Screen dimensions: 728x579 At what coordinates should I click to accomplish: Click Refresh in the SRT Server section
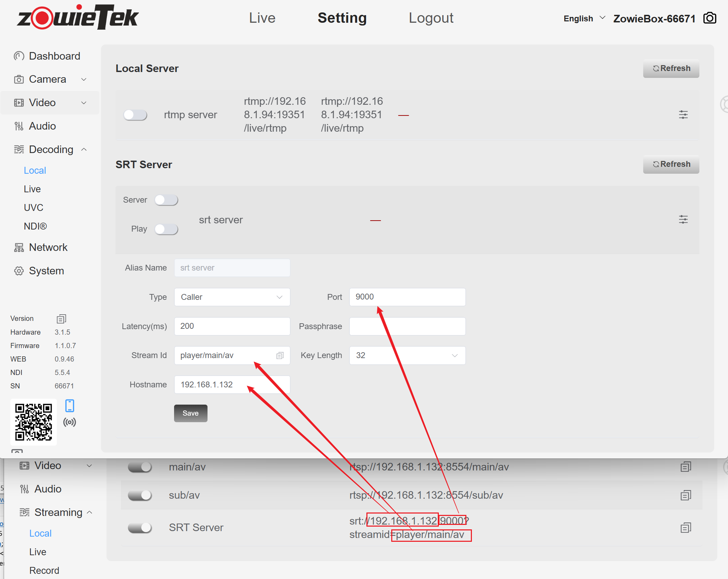671,164
